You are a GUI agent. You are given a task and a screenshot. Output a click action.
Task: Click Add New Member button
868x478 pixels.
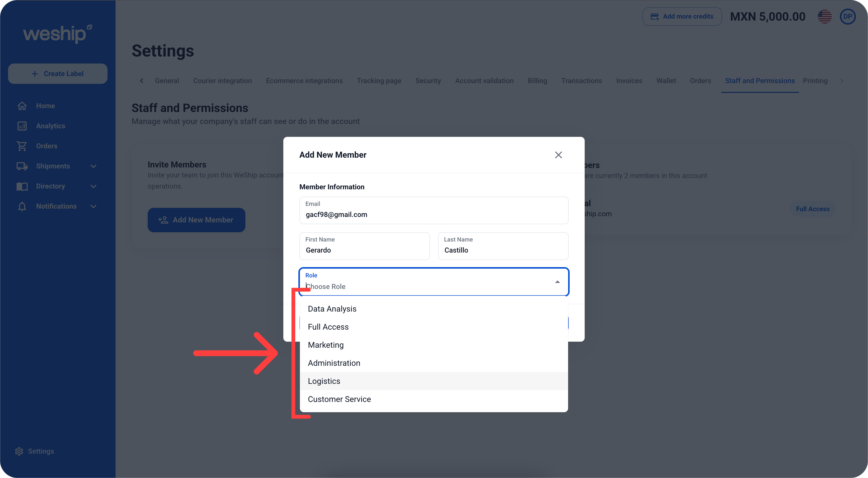click(196, 220)
